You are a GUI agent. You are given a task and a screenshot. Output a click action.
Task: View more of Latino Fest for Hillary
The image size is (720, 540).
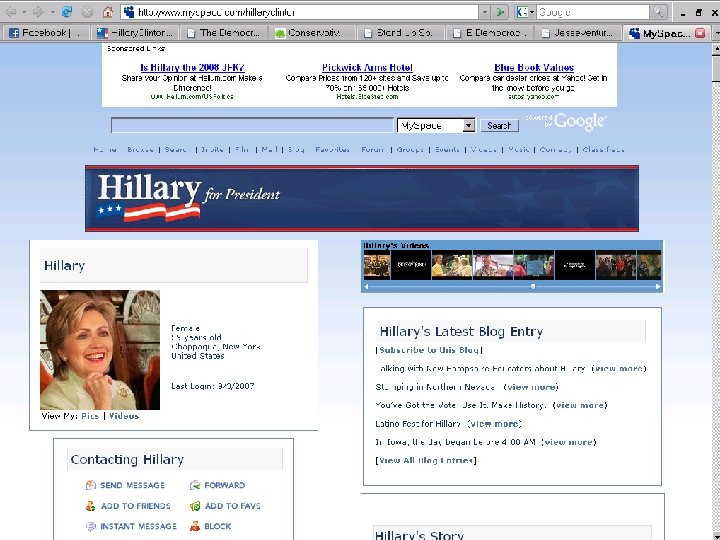[495, 424]
